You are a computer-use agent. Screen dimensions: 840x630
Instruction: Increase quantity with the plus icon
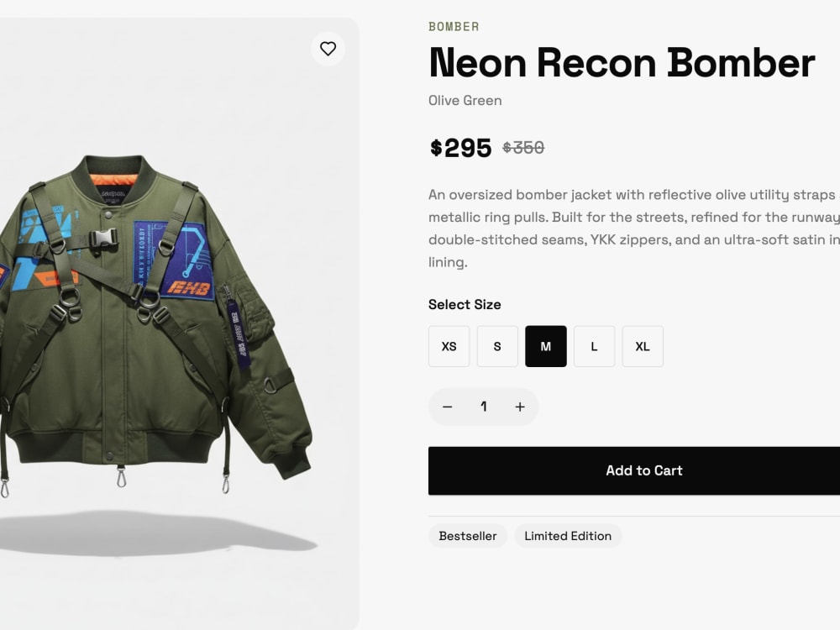[520, 407]
